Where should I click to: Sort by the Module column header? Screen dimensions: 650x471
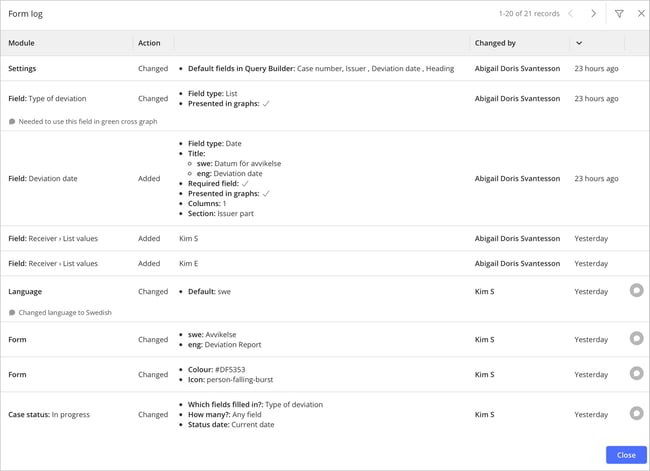(22, 43)
